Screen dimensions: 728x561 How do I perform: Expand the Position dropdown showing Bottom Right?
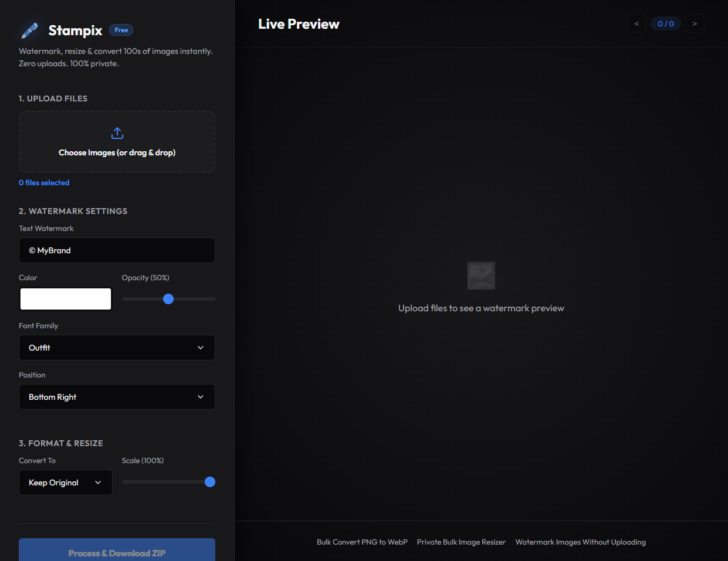[117, 397]
